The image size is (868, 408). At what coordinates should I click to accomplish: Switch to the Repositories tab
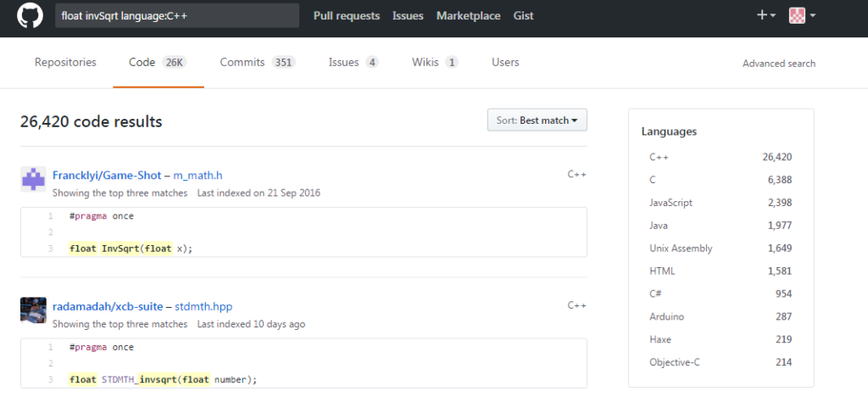coord(65,63)
